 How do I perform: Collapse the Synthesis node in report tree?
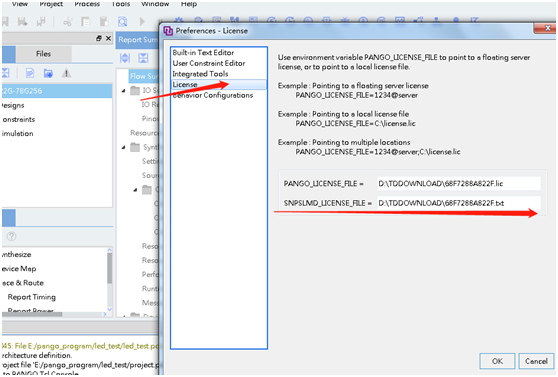click(x=123, y=147)
